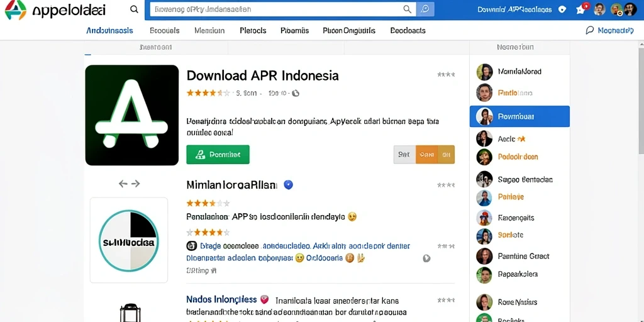Select the Meniion navigation tab
This screenshot has width=644, height=322.
pyautogui.click(x=209, y=30)
